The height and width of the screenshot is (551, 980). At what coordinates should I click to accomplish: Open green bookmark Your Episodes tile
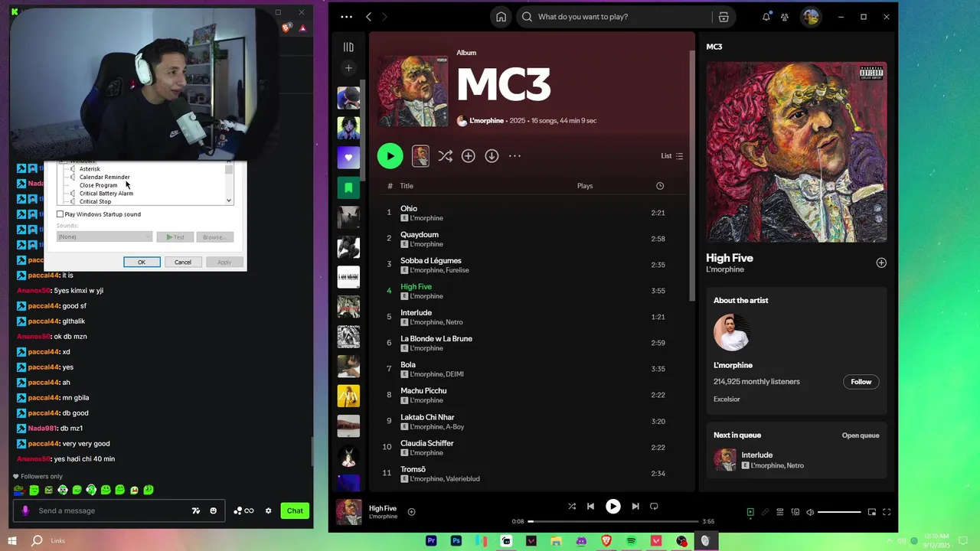(x=348, y=187)
